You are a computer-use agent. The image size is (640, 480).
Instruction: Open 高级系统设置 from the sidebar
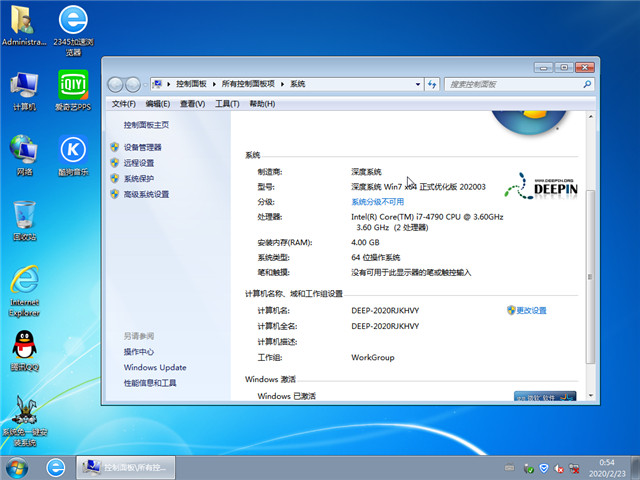click(146, 194)
